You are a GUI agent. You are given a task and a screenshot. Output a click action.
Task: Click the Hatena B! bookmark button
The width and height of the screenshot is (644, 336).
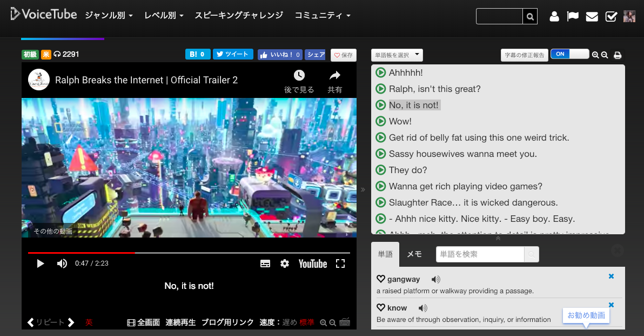(x=198, y=54)
